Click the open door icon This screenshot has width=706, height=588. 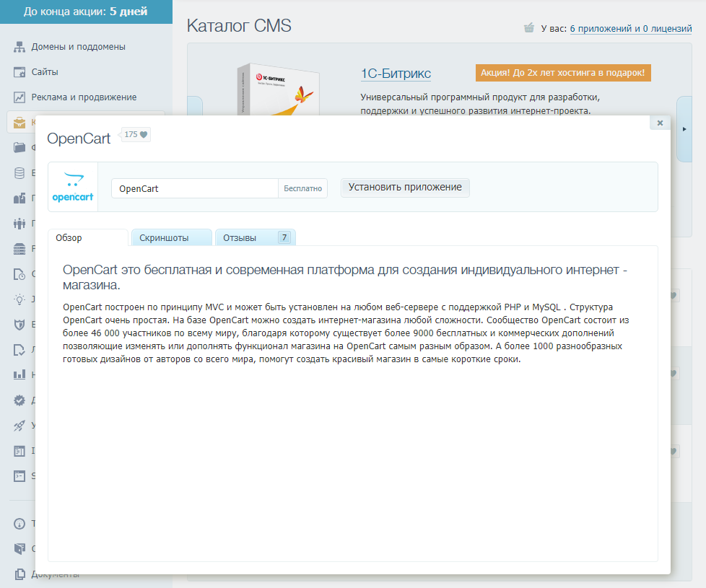(19, 549)
